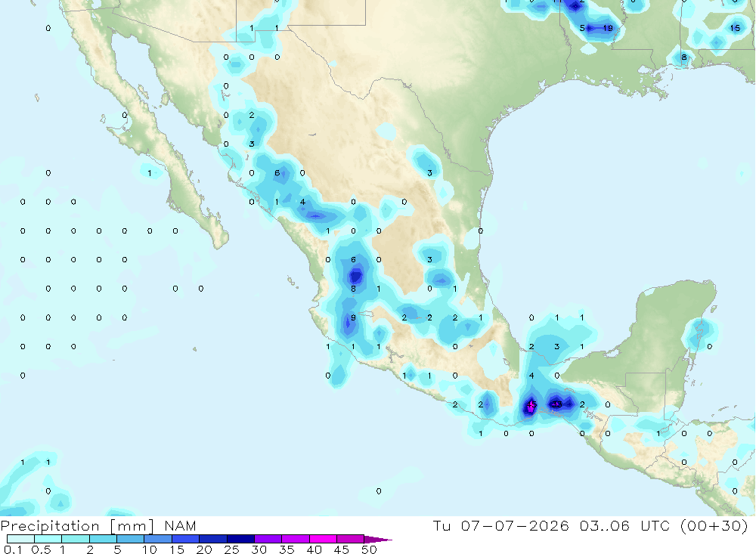
Task: Click the "Precipitation [mm]" title text
Action: (x=77, y=526)
